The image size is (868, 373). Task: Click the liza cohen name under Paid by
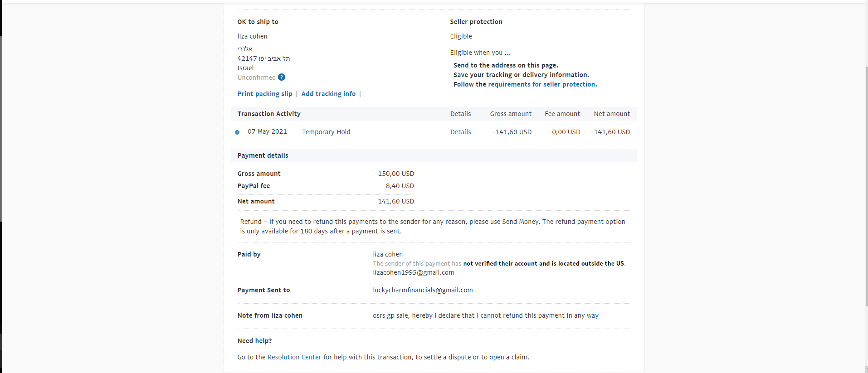[x=388, y=254]
